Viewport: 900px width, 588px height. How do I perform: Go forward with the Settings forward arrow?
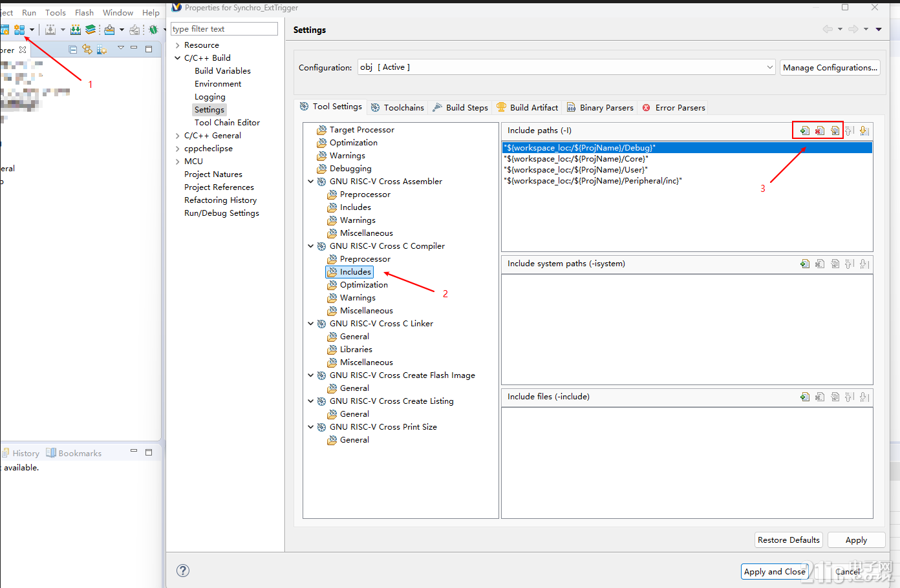[853, 29]
